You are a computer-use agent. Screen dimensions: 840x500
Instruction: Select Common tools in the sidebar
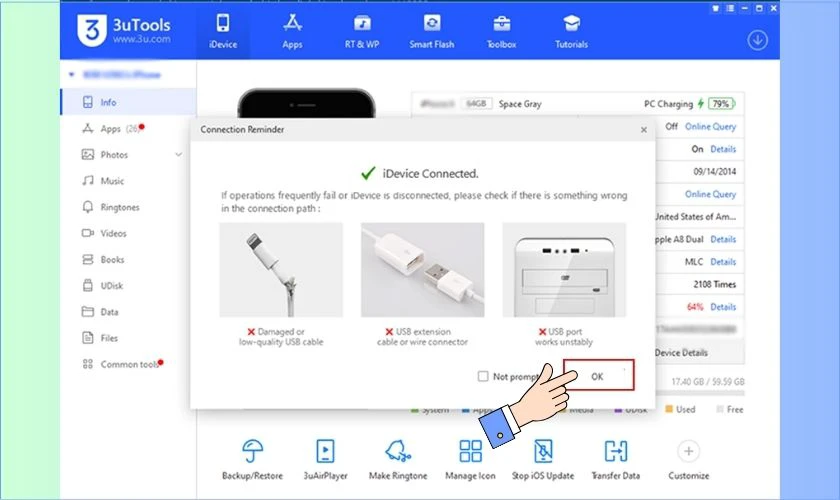coord(129,364)
